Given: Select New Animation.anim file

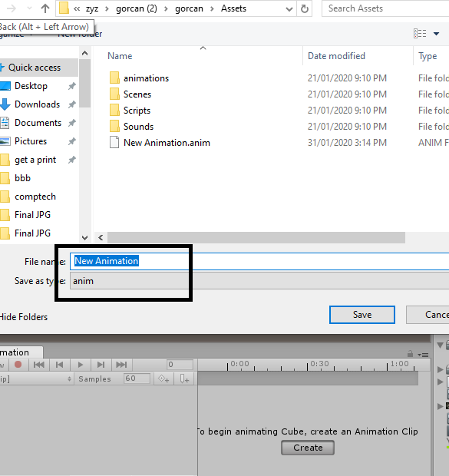Looking at the screenshot, I should tap(167, 143).
